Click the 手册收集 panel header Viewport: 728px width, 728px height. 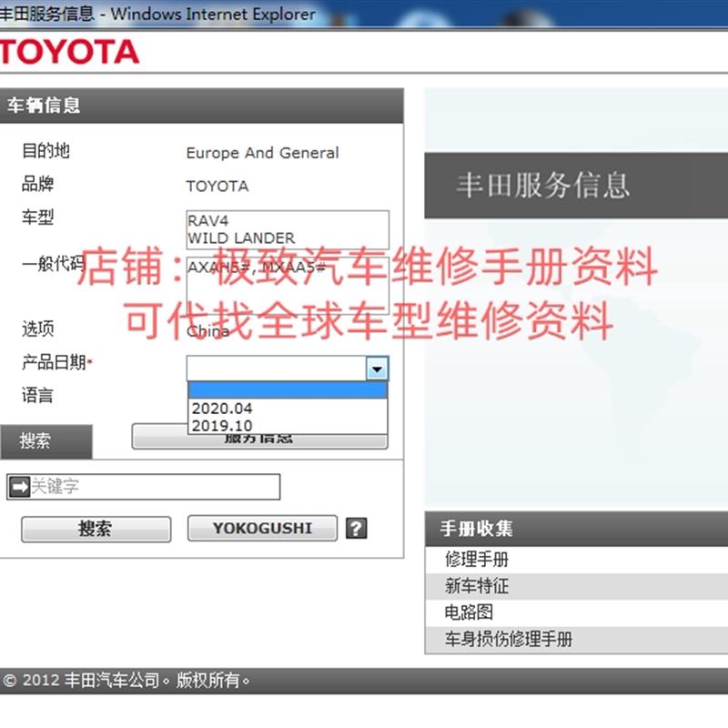click(x=576, y=529)
